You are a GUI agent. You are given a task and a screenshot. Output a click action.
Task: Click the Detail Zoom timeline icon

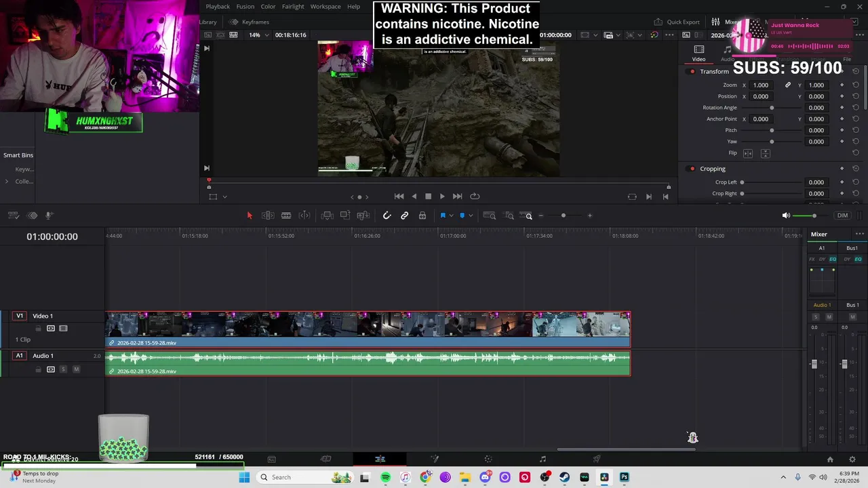tap(509, 216)
